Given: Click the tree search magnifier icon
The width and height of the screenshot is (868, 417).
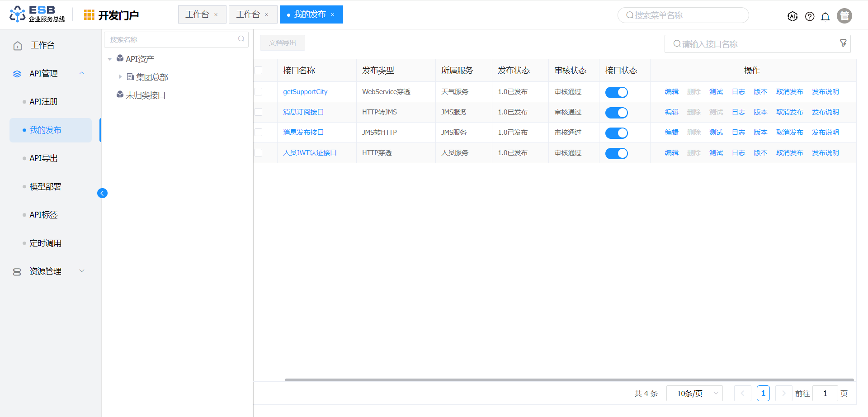Looking at the screenshot, I should (241, 39).
